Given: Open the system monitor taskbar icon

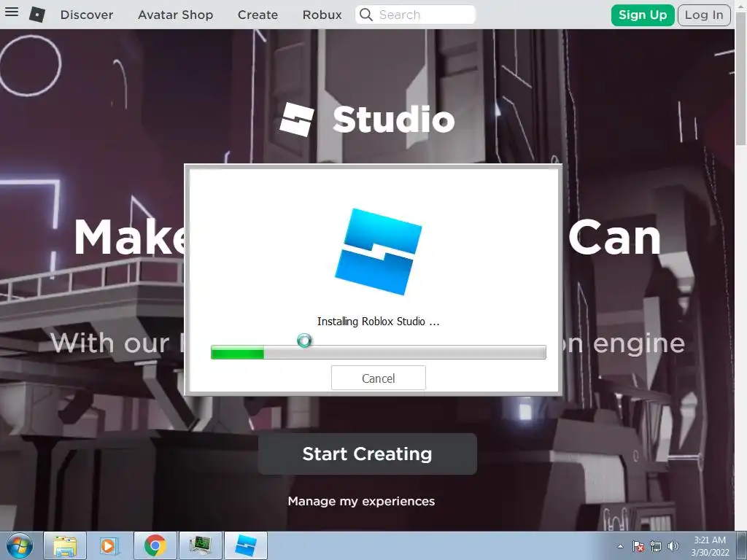Looking at the screenshot, I should pos(200,545).
